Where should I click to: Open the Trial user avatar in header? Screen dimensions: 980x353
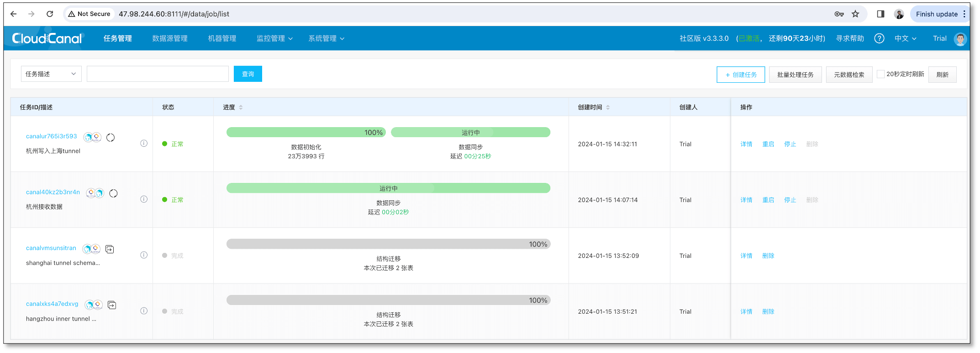coord(960,39)
